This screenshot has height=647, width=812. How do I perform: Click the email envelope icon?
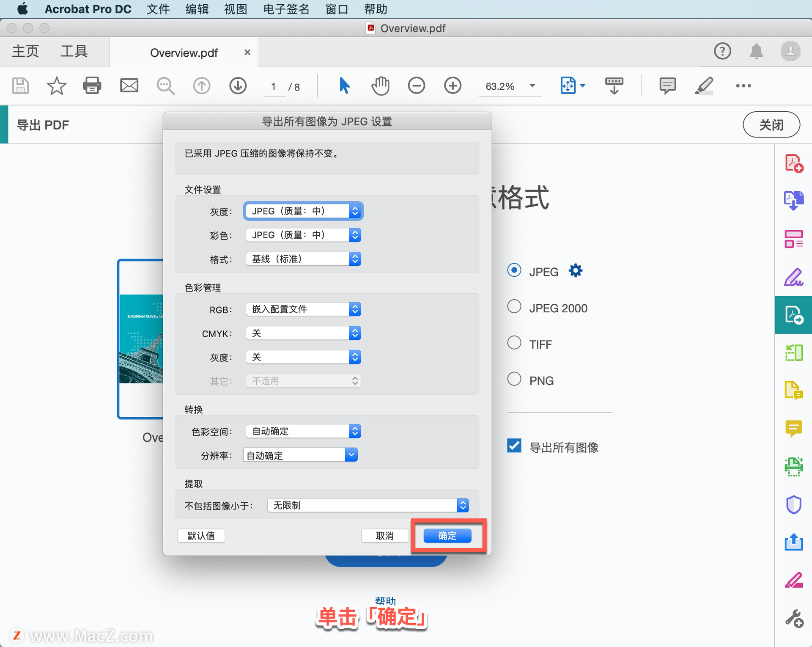[129, 86]
